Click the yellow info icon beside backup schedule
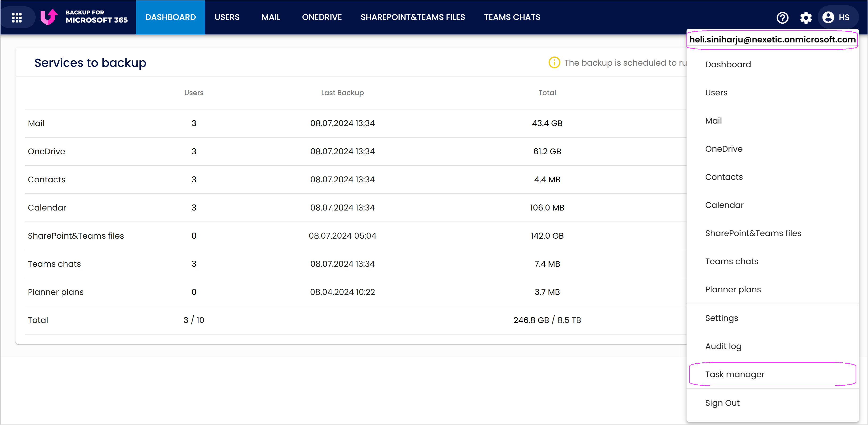This screenshot has height=425, width=868. point(554,63)
